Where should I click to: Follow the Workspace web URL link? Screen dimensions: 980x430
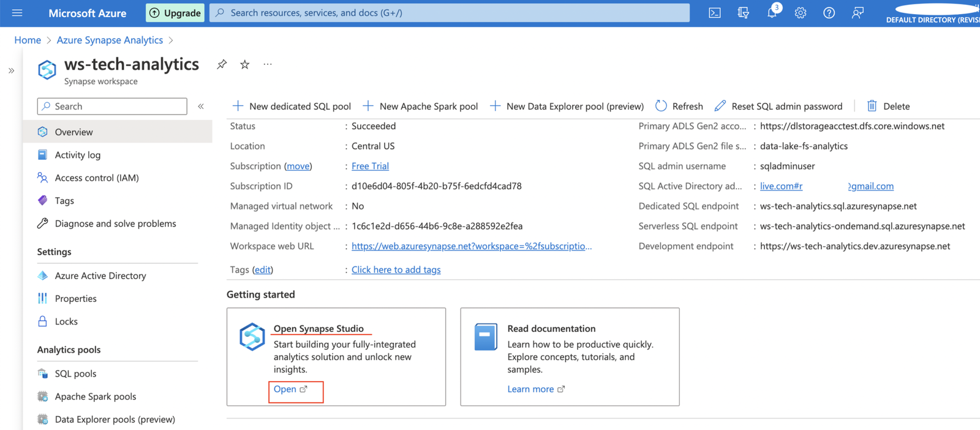pyautogui.click(x=471, y=246)
